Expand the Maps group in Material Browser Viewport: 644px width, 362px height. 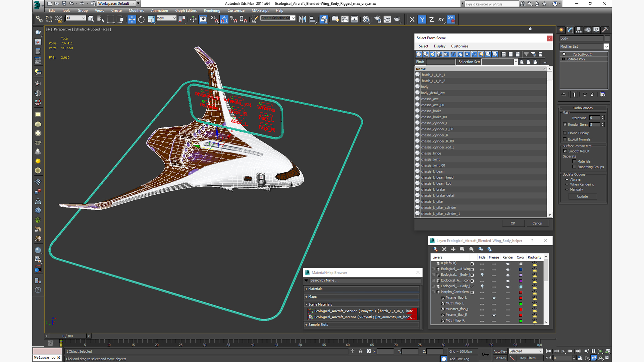click(306, 297)
